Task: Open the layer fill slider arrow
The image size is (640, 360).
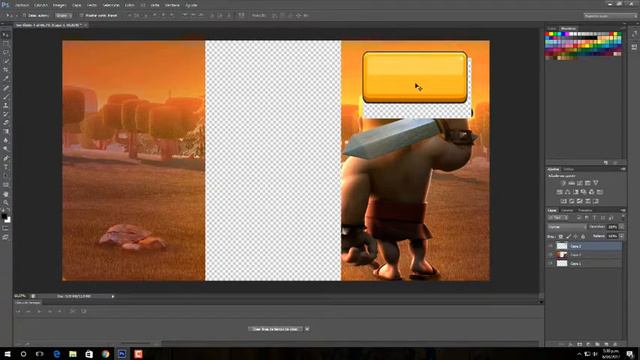Action: (622, 236)
